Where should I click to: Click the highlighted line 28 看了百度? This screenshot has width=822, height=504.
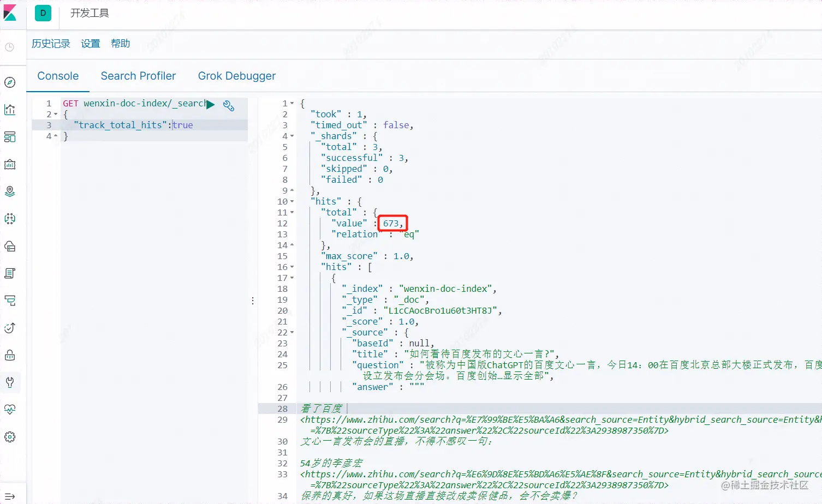pyautogui.click(x=322, y=409)
